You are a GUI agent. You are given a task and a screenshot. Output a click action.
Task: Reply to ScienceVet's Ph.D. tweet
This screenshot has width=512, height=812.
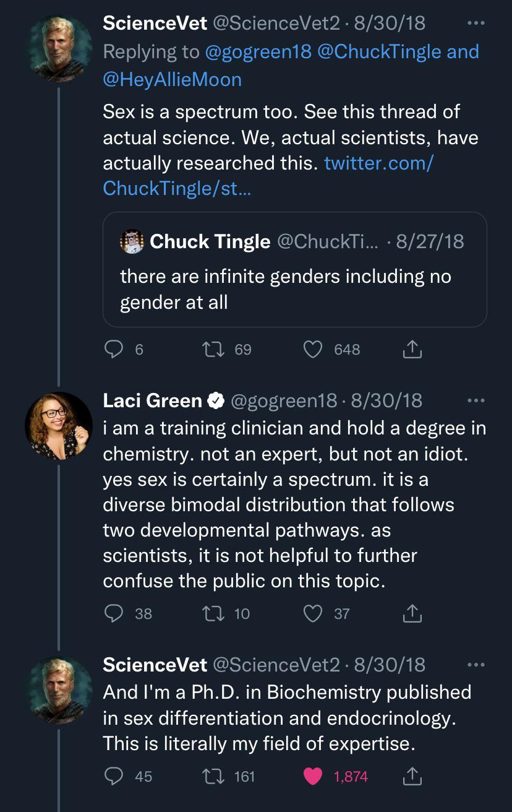114,775
